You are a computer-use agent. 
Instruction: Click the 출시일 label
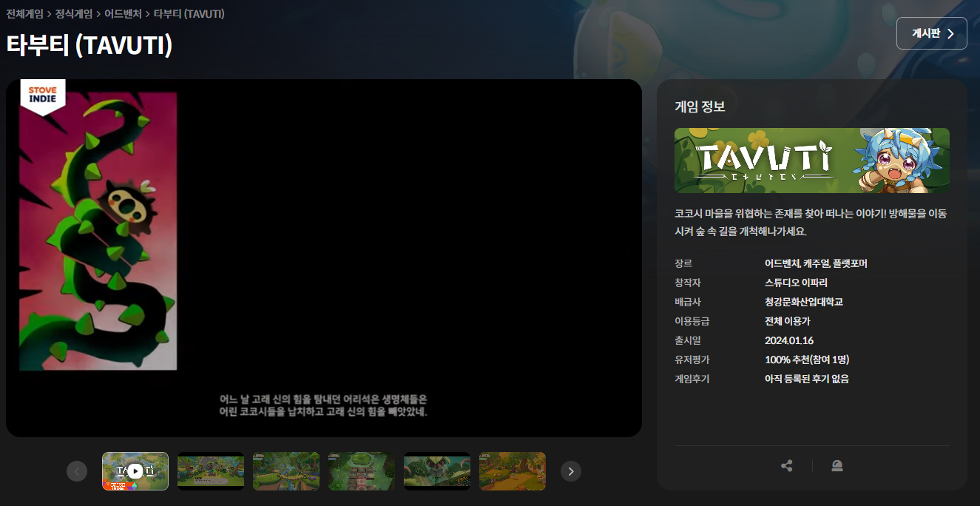point(688,340)
